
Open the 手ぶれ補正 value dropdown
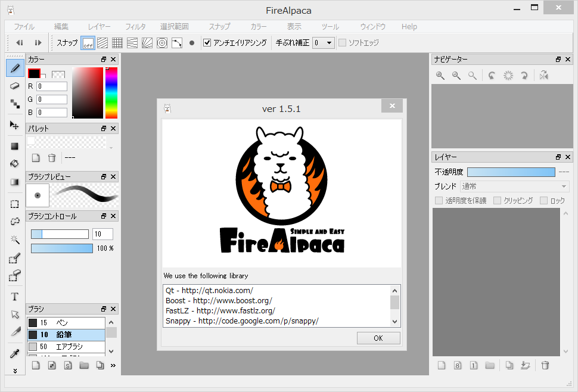322,42
